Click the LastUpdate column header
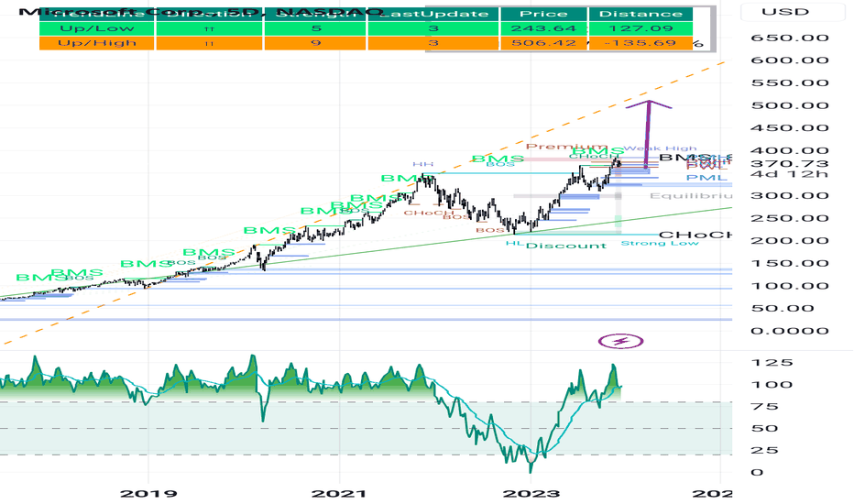Image resolution: width=854 pixels, height=504 pixels. (x=433, y=14)
